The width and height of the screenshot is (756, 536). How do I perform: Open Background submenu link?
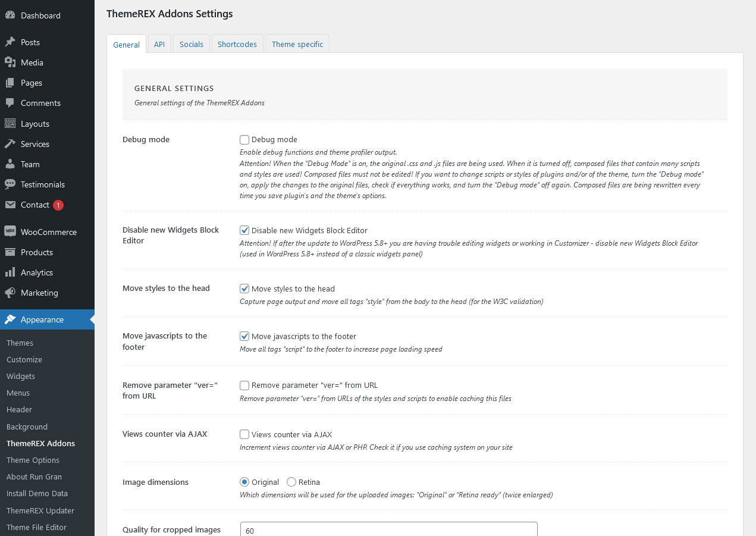point(27,427)
